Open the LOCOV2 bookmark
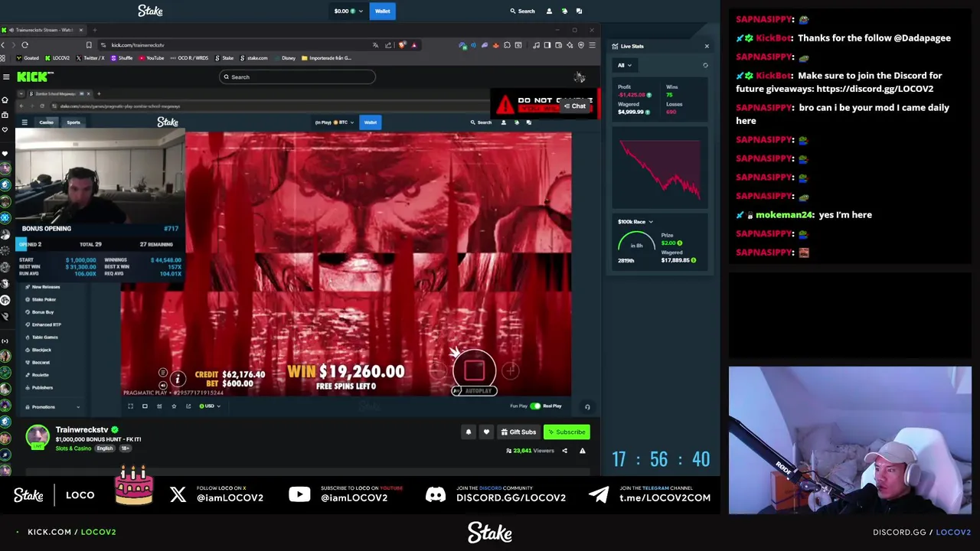Screen dimensions: 980x551 pyautogui.click(x=57, y=58)
